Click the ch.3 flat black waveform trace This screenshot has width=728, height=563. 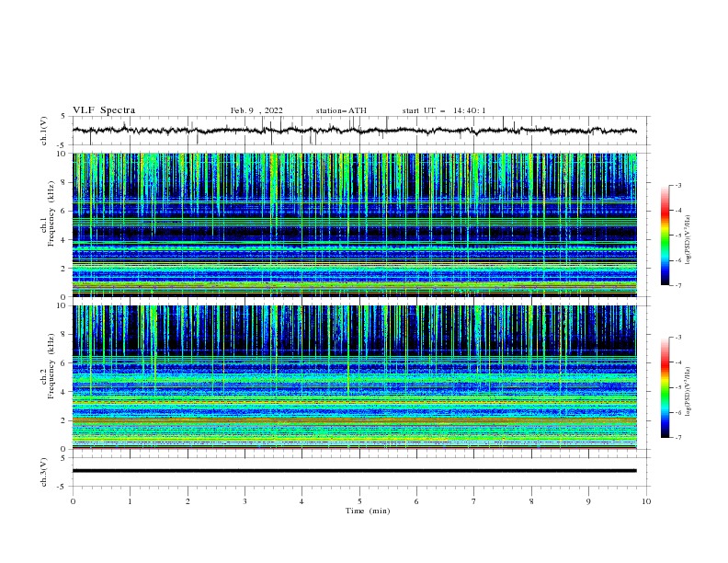point(354,471)
